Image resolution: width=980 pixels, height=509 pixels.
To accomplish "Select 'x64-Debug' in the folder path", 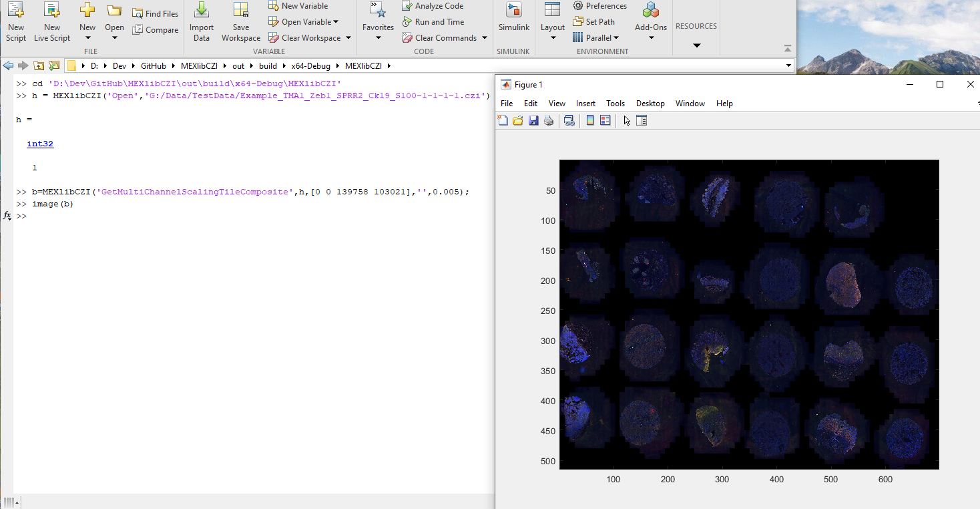I will click(x=310, y=66).
